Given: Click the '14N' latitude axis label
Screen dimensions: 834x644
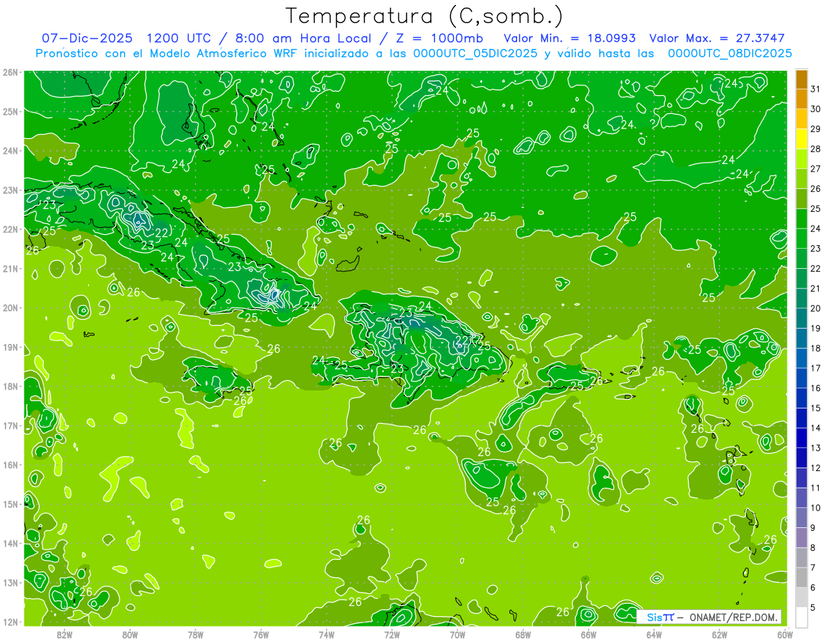Looking at the screenshot, I should [10, 543].
